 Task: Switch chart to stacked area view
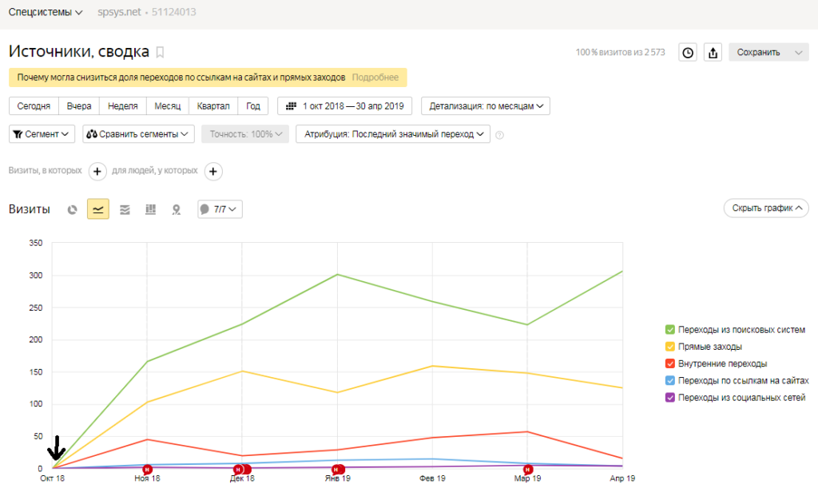coord(125,209)
